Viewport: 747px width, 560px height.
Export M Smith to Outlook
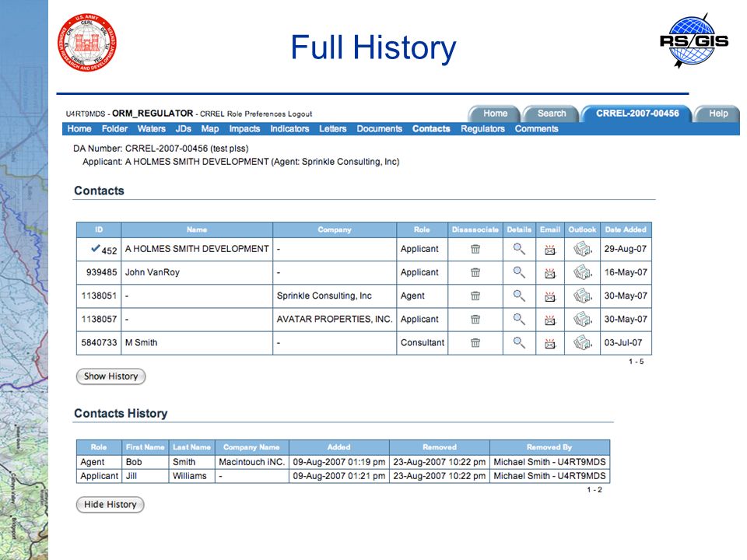click(x=582, y=342)
